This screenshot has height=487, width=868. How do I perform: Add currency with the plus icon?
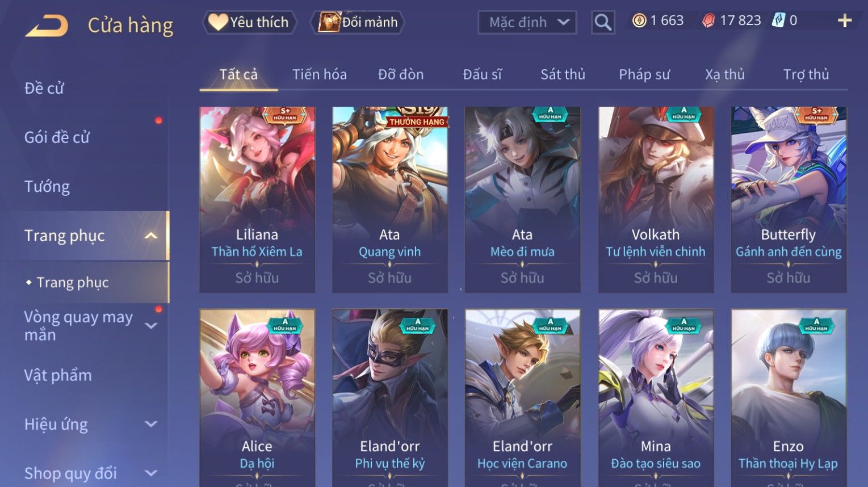pos(845,21)
